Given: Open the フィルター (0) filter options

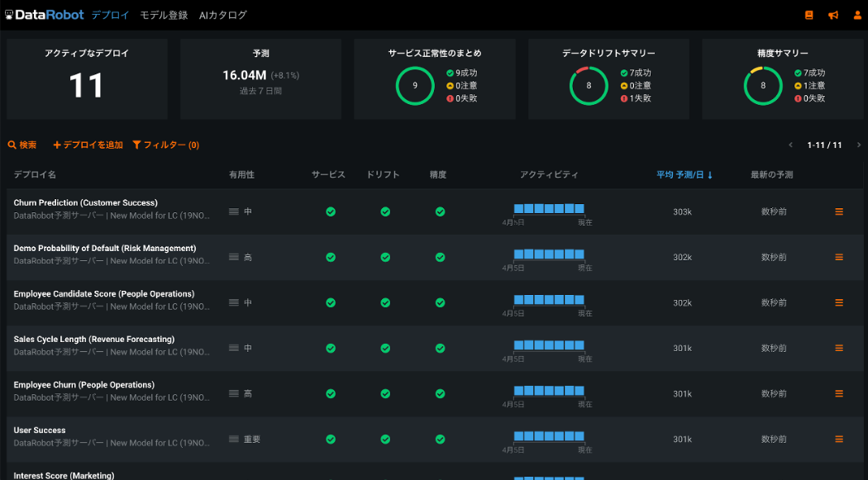Looking at the screenshot, I should pos(166,145).
